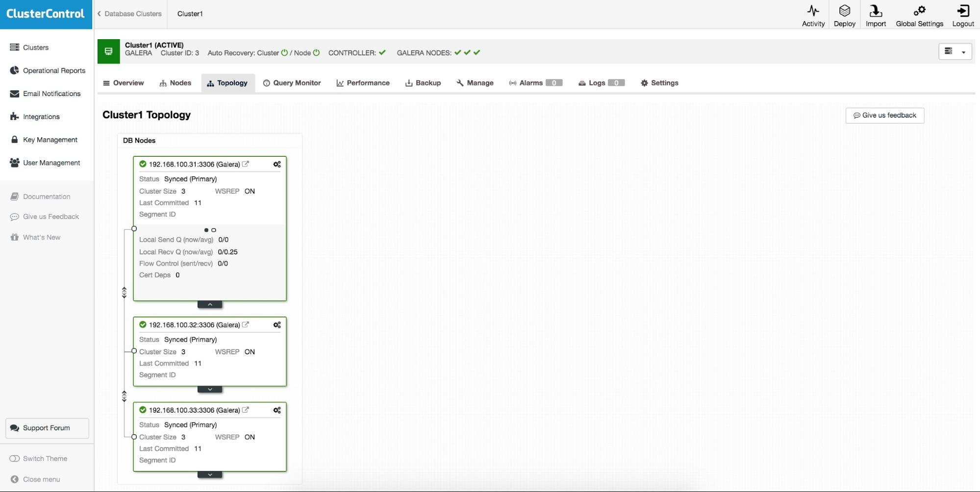Open the Logs tab
Screen dimensions: 980x492
[602, 83]
